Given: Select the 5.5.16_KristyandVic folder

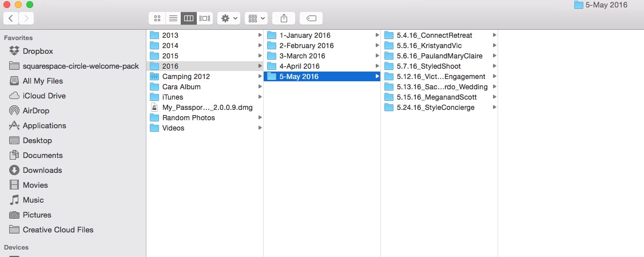Looking at the screenshot, I should coord(439,46).
